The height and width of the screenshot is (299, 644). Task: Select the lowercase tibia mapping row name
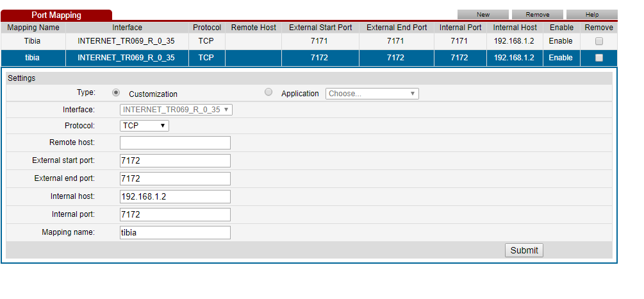click(33, 58)
